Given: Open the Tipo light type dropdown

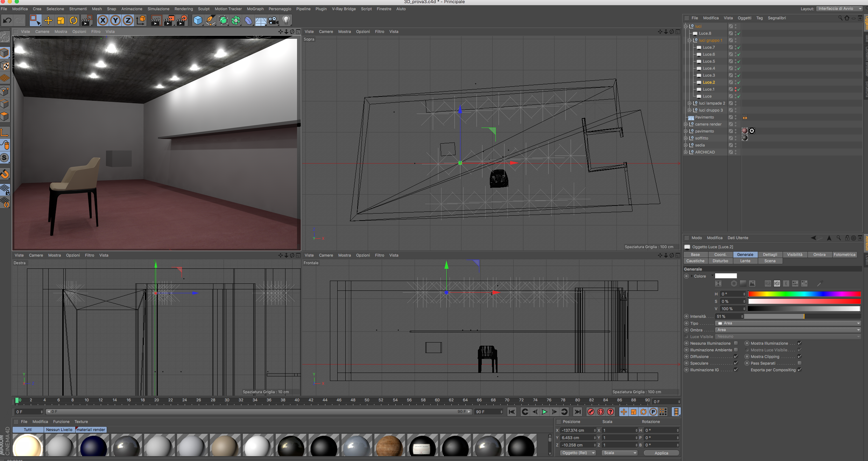Looking at the screenshot, I should [x=788, y=323].
